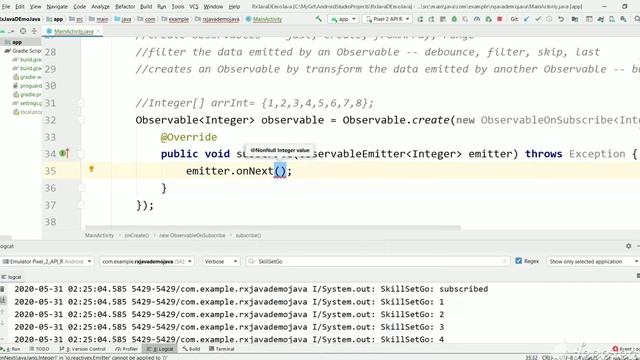Select the app module in the project tree
Viewport: 640px width, 360px height.
click(17, 42)
